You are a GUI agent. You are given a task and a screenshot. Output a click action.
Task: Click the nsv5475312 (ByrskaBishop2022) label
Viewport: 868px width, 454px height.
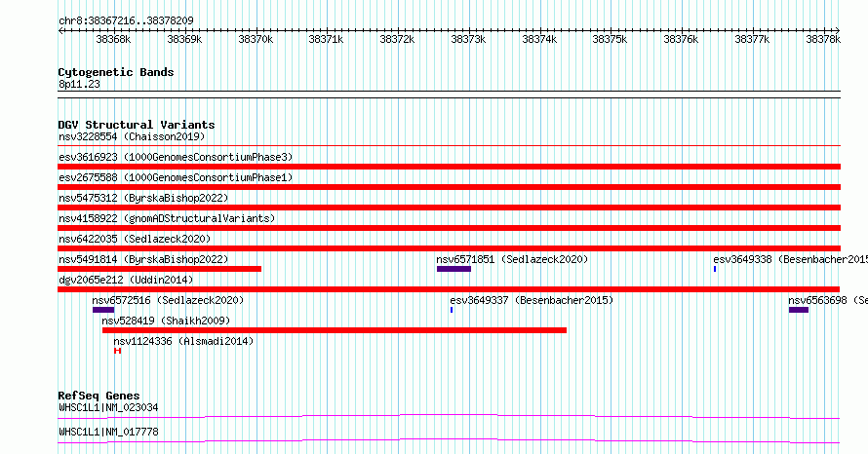143,198
